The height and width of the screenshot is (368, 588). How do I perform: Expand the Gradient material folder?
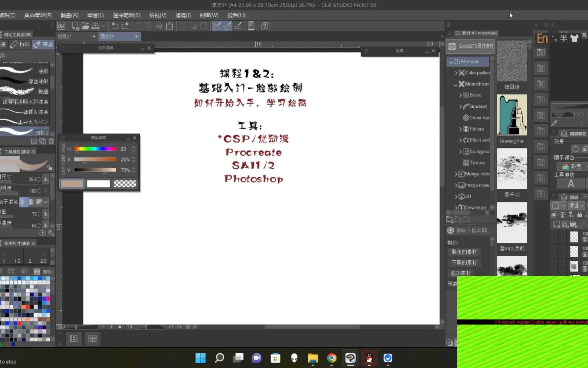[x=461, y=107]
